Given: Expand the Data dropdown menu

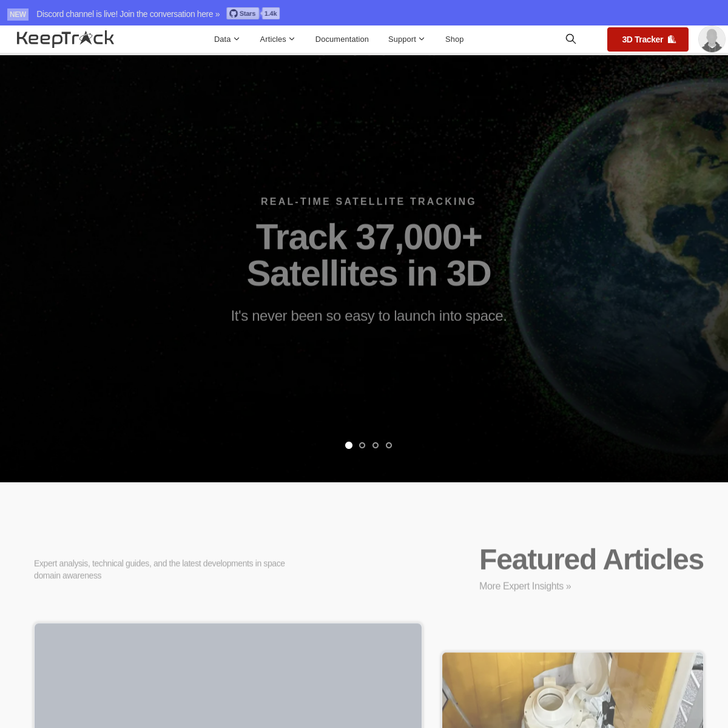Looking at the screenshot, I should [x=226, y=39].
